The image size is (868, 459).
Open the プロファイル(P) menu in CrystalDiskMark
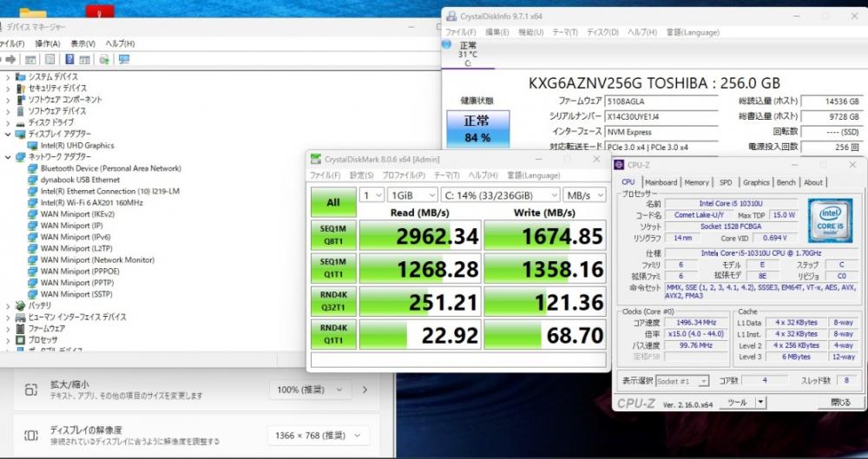click(x=404, y=175)
